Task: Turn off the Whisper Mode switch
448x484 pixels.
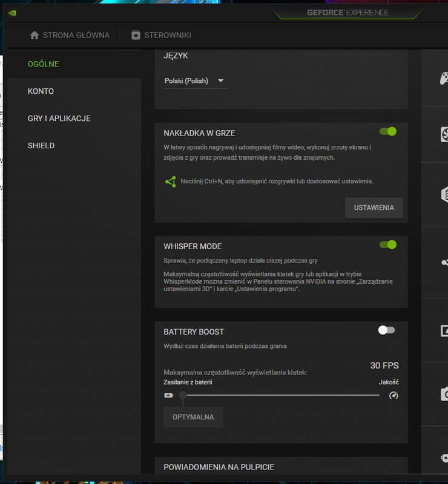Action: (x=388, y=245)
